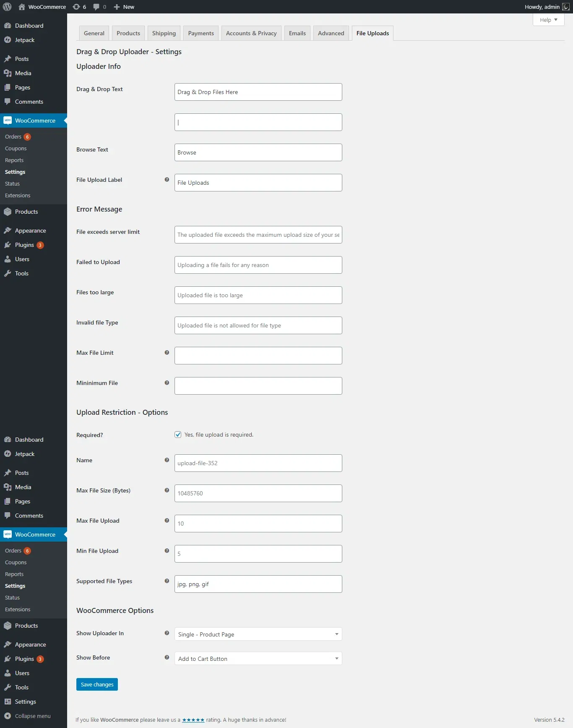The height and width of the screenshot is (728, 573).
Task: Show help tooltip for Max File Limit
Action: [x=167, y=353]
